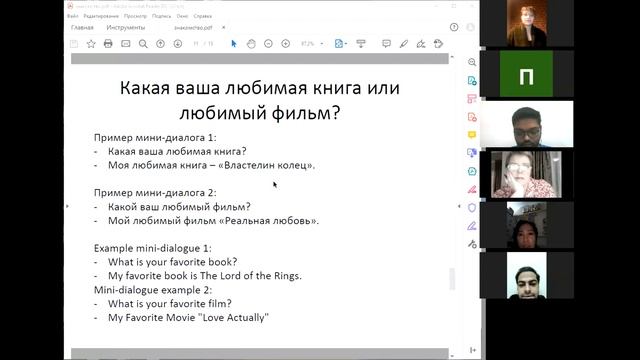Open Organize pages pink icon in right panel
Screen dimensions: 640x360
472,98
